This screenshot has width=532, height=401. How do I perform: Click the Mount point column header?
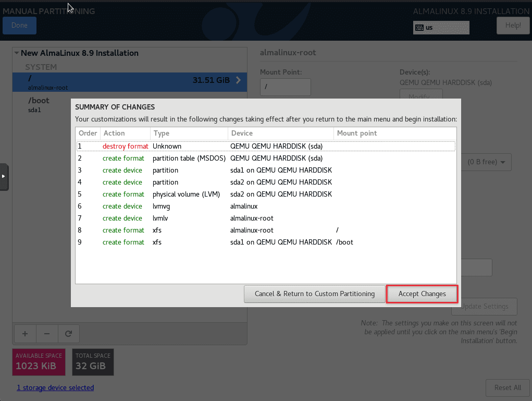point(395,133)
